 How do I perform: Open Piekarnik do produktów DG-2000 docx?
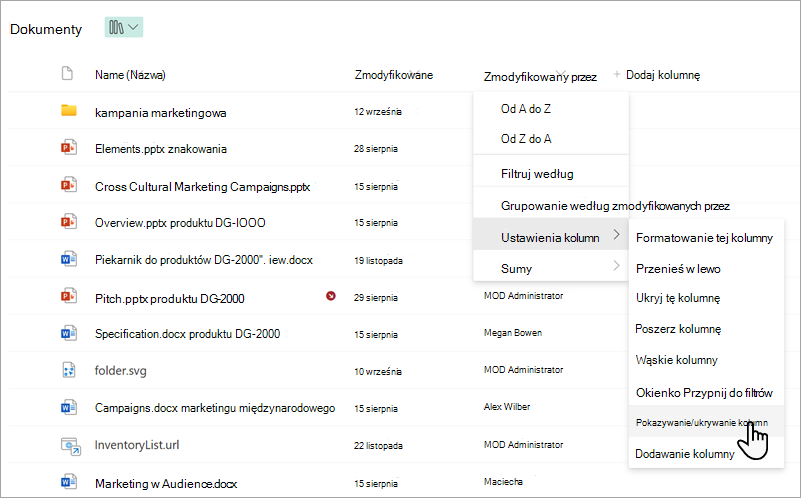204,260
